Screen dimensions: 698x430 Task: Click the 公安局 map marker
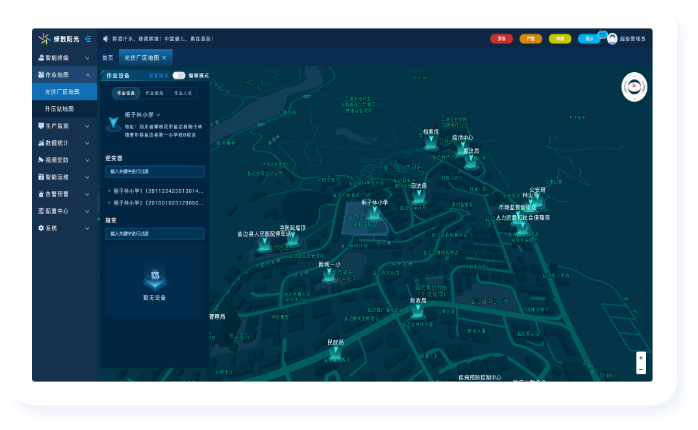pos(538,198)
